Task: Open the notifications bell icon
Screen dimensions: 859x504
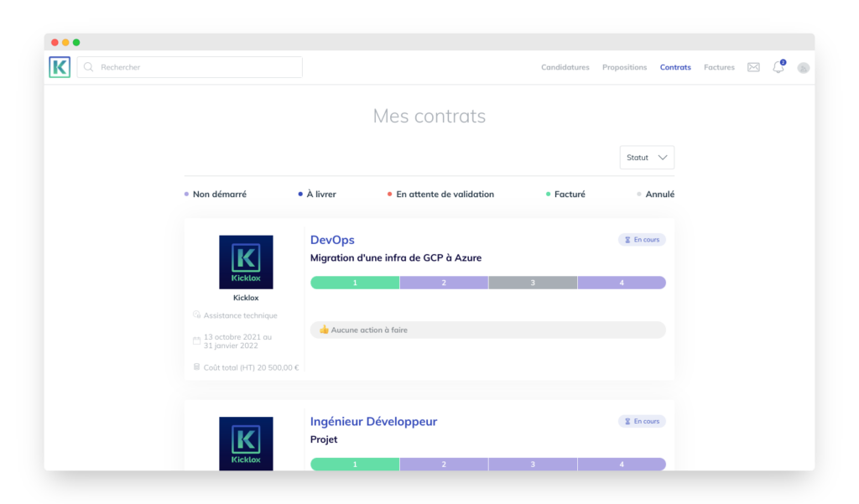Action: coord(778,67)
